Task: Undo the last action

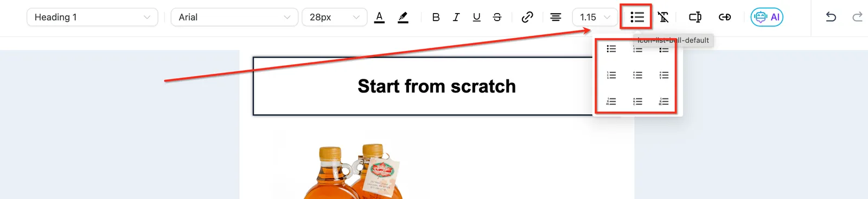Action: point(831,17)
